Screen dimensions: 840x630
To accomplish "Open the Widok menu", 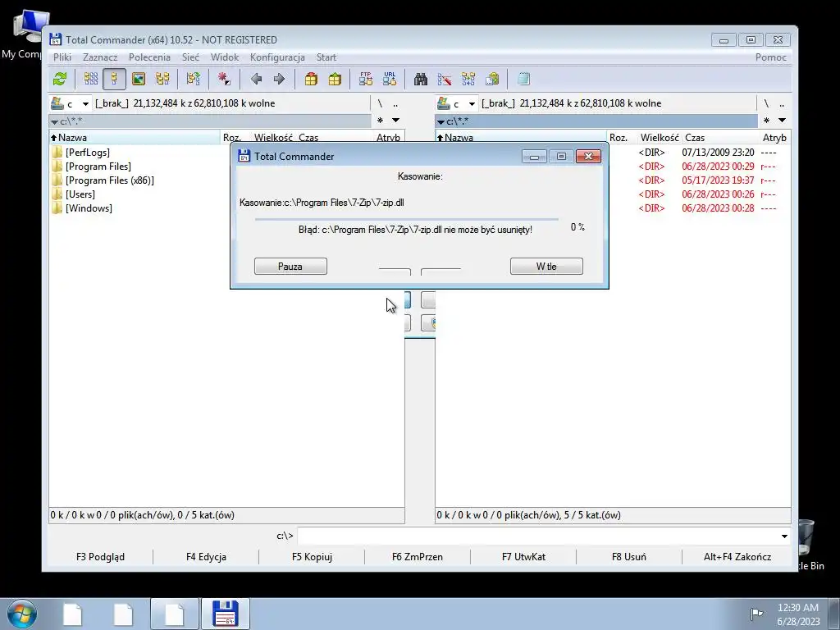I will [225, 57].
